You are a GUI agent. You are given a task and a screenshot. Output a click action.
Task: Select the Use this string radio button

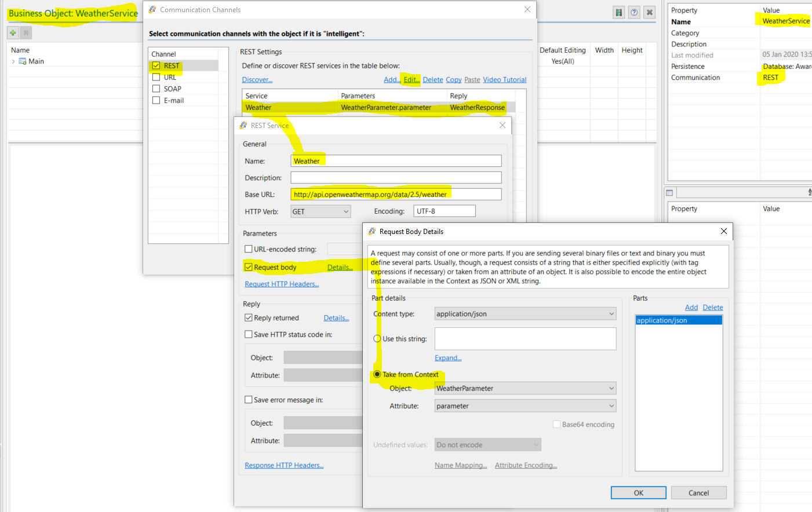click(x=377, y=339)
